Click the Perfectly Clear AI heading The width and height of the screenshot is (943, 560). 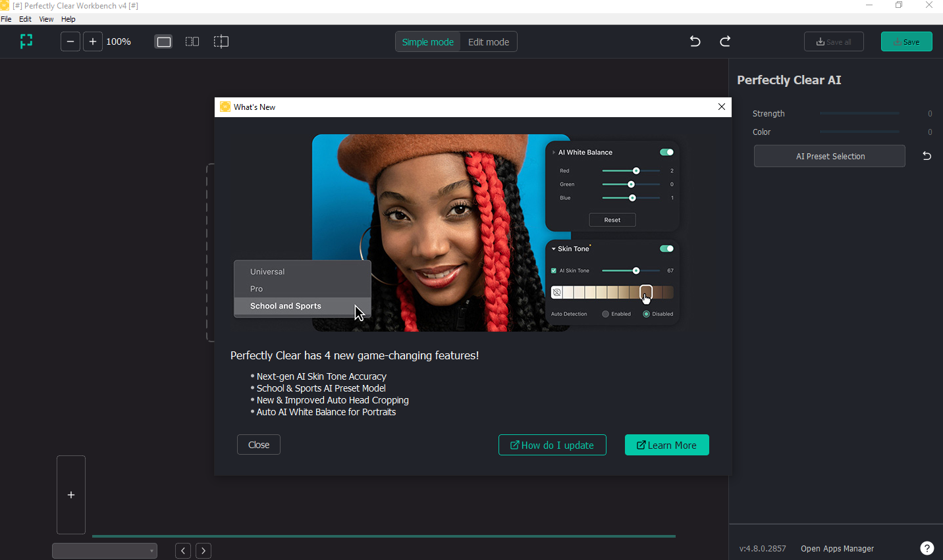[x=789, y=80]
